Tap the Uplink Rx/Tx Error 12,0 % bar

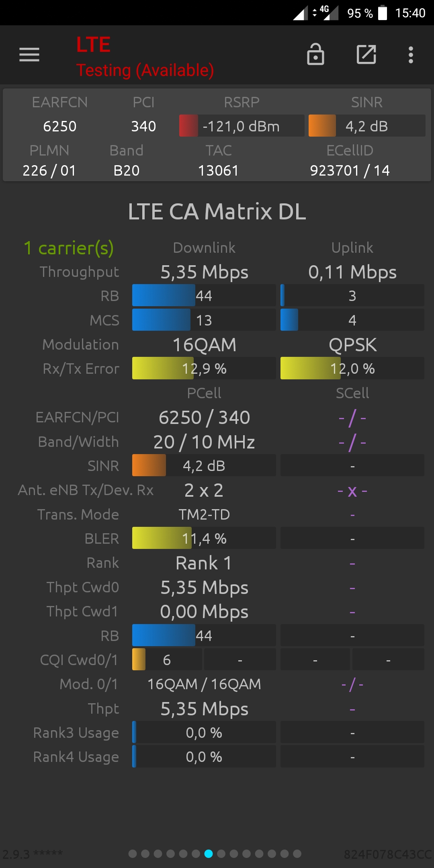click(352, 368)
